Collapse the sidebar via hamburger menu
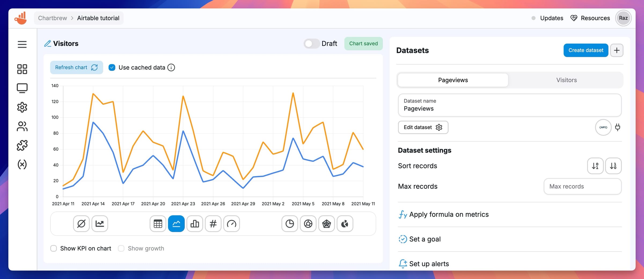Screen dimensions: 644x279 (22, 44)
